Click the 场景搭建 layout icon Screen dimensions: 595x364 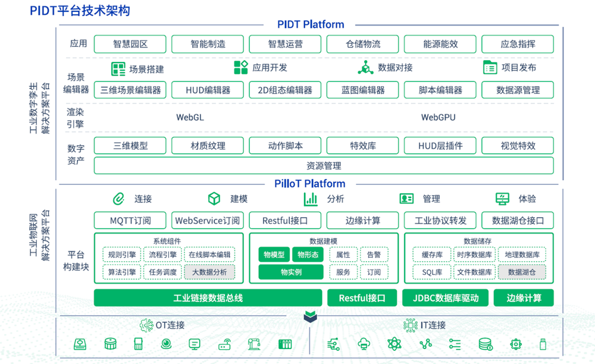pyautogui.click(x=119, y=68)
